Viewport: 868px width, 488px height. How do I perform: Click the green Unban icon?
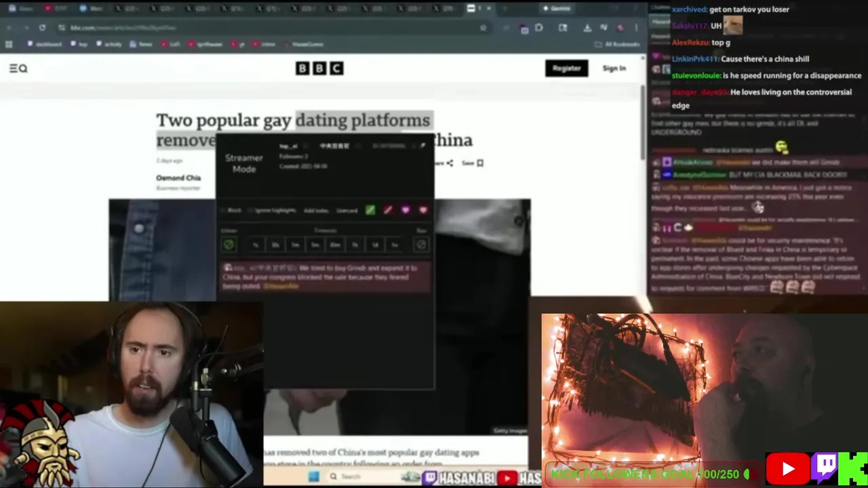tap(229, 245)
